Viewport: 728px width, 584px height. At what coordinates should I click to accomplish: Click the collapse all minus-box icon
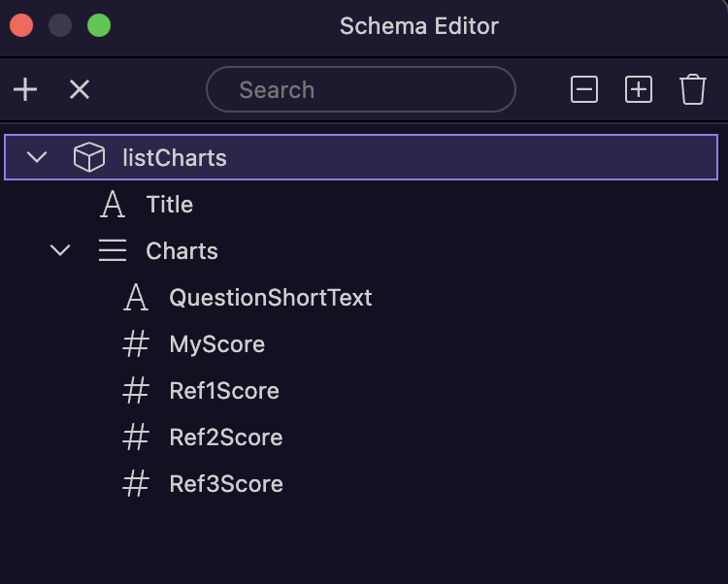[584, 89]
